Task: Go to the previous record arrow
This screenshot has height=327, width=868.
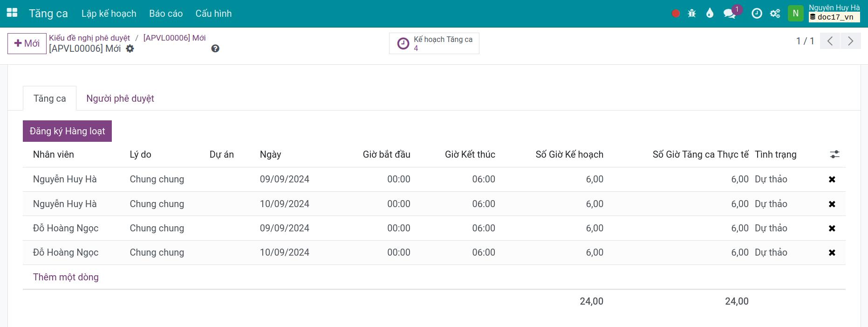Action: point(830,41)
